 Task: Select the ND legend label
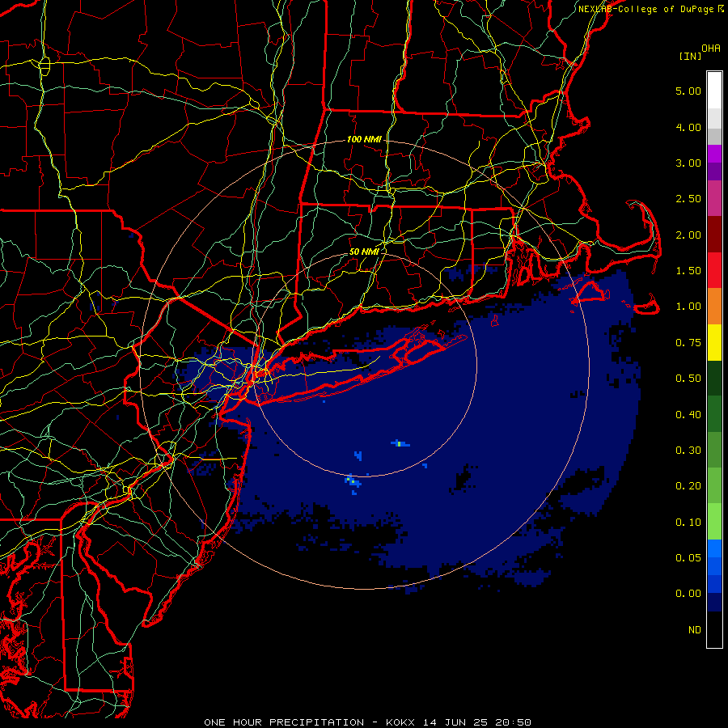point(695,630)
